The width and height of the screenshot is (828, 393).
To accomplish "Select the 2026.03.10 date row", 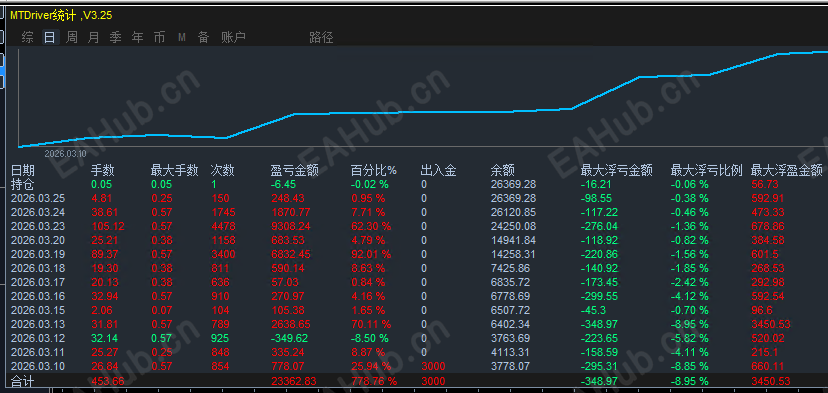I will click(x=37, y=367).
